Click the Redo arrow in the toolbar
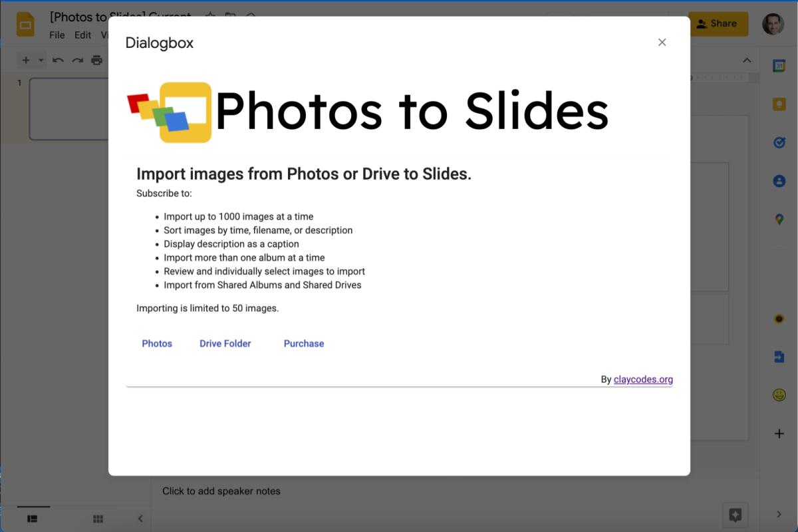The width and height of the screenshot is (798, 532). [x=78, y=61]
